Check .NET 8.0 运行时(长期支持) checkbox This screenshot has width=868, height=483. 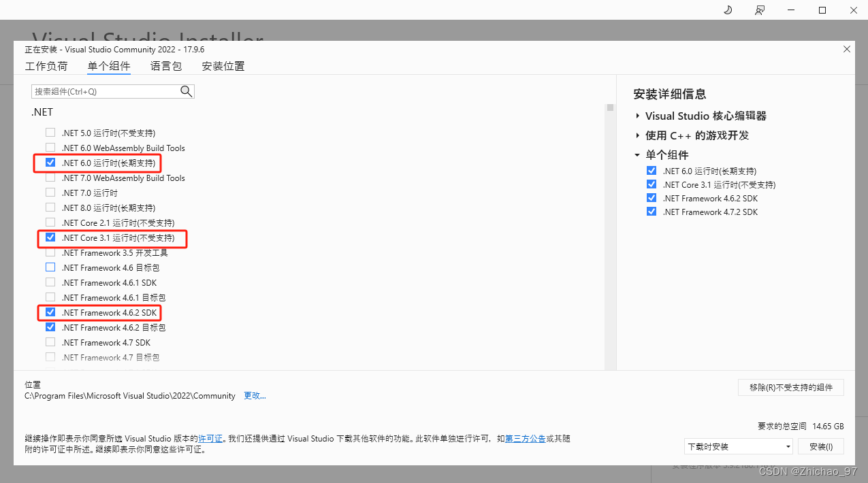pyautogui.click(x=50, y=207)
